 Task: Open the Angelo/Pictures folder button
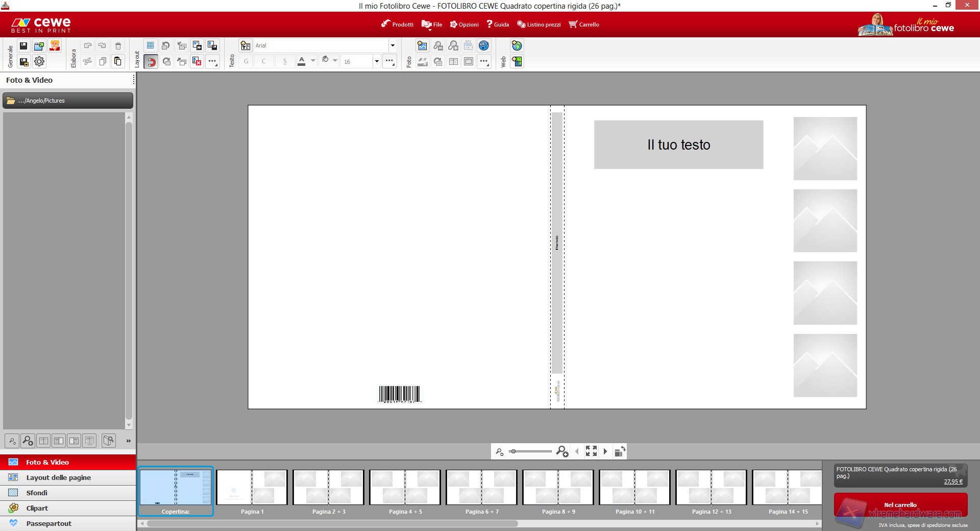click(68, 101)
